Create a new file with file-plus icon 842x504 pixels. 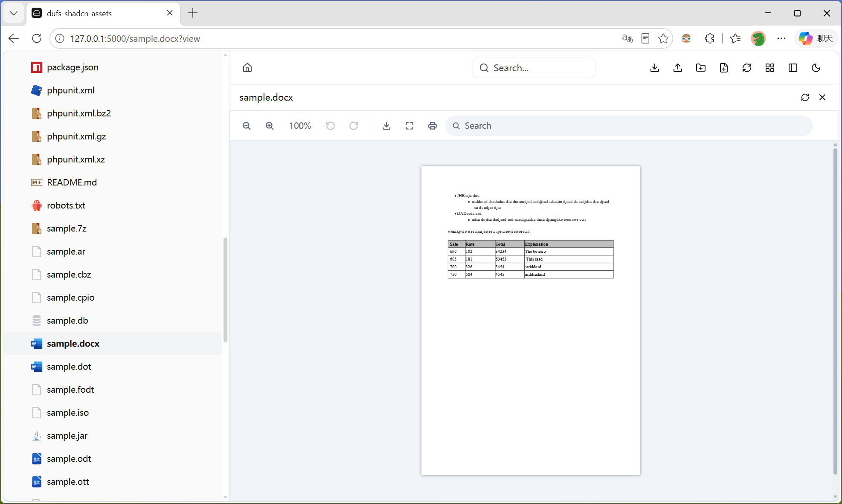724,68
